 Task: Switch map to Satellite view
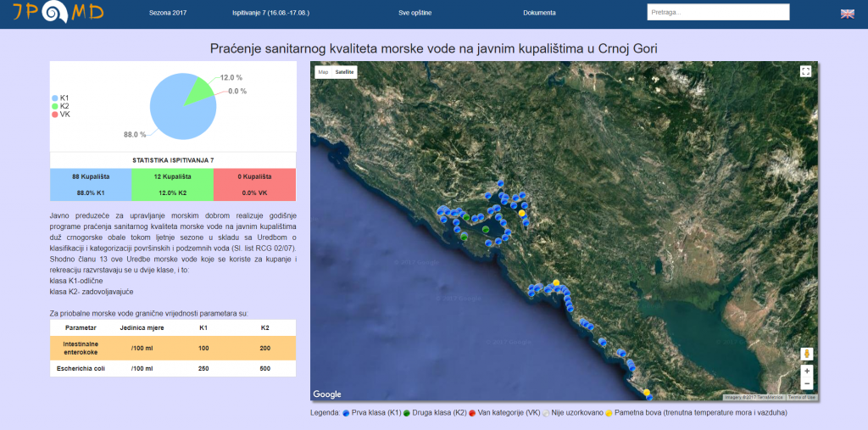344,72
